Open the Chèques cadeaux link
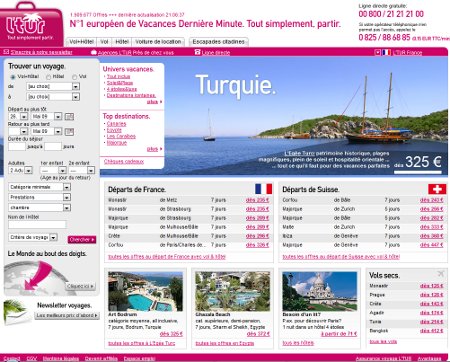This screenshot has width=450, height=362. tap(124, 161)
